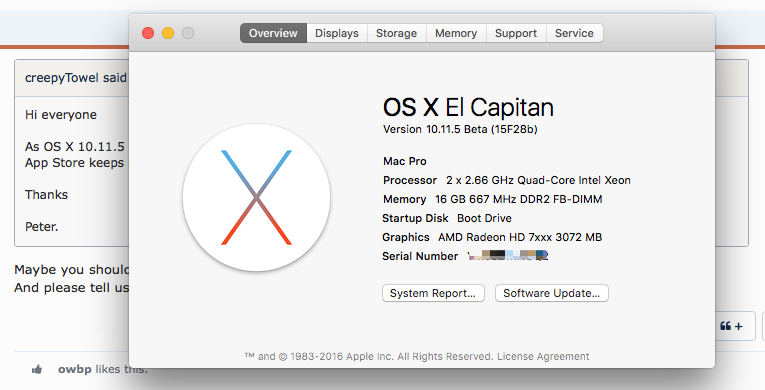Viewport: 765px width, 390px height.
Task: Select the Memory tab
Action: click(456, 33)
